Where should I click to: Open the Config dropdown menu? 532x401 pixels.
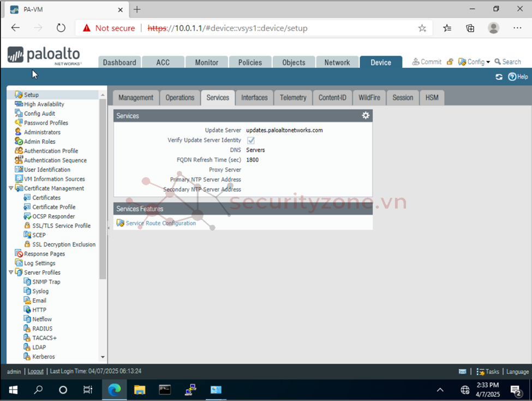(x=474, y=62)
